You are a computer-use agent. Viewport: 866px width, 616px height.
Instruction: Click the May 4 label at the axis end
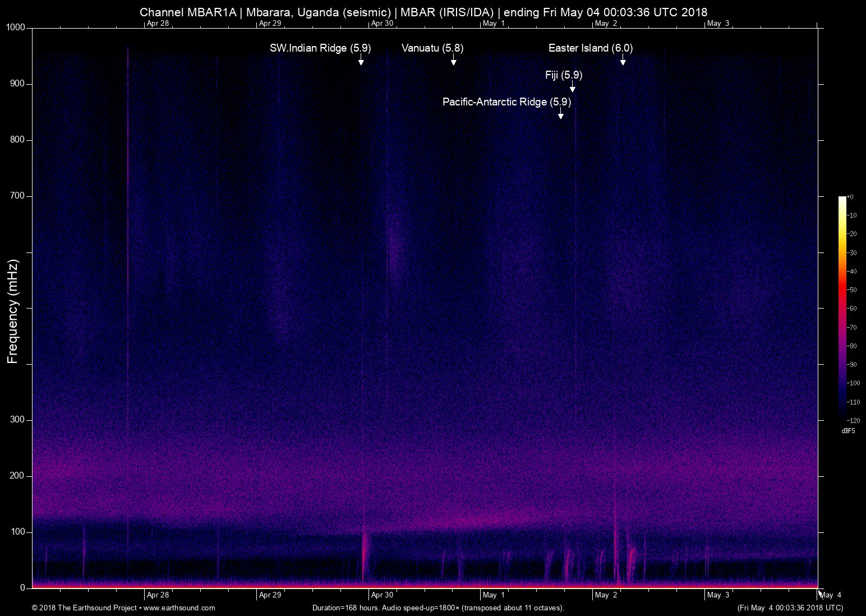831,595
